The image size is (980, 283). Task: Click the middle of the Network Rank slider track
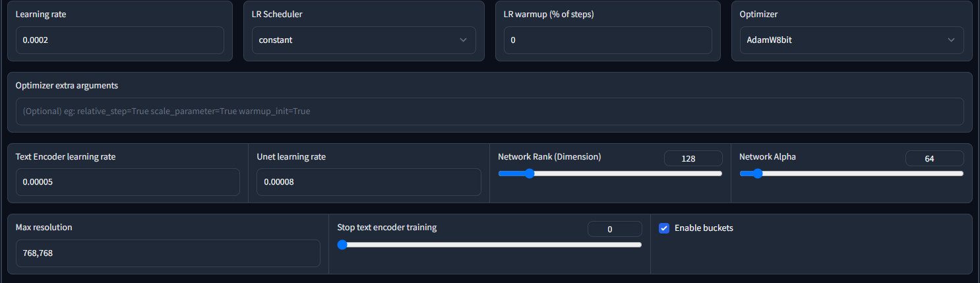(610, 173)
